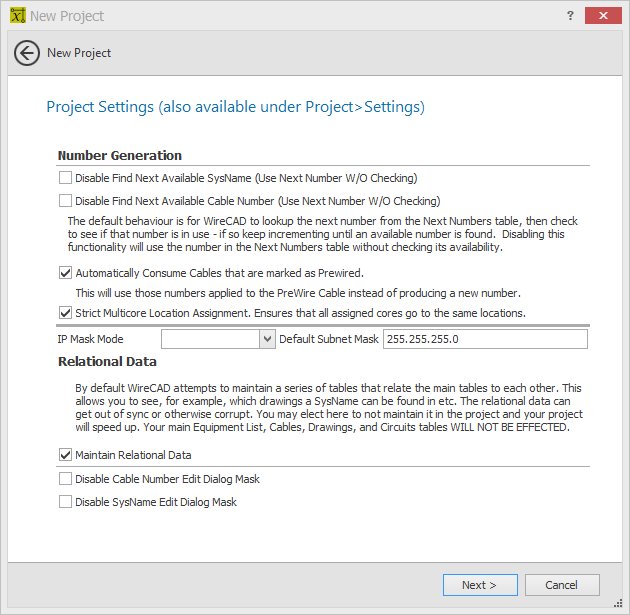
Task: Click paragraph starting 'The default behaviour is'
Action: (323, 234)
